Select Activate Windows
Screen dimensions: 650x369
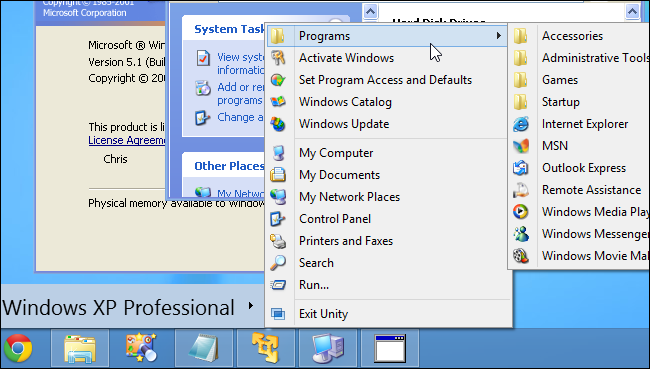coord(346,58)
